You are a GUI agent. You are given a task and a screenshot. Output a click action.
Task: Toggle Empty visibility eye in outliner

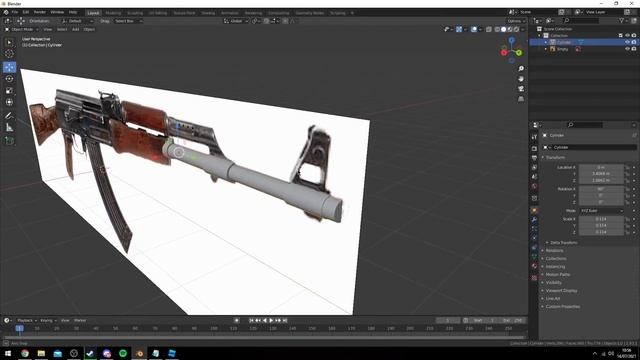coord(627,49)
